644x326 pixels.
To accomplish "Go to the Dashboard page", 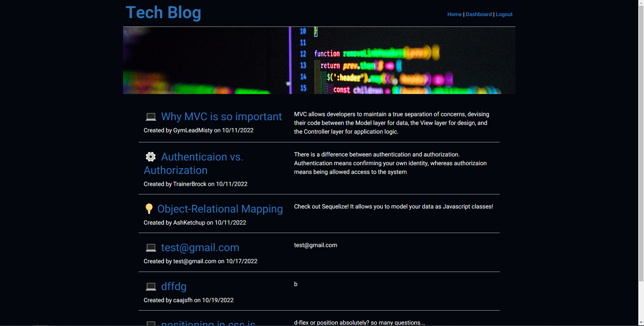I will click(479, 14).
